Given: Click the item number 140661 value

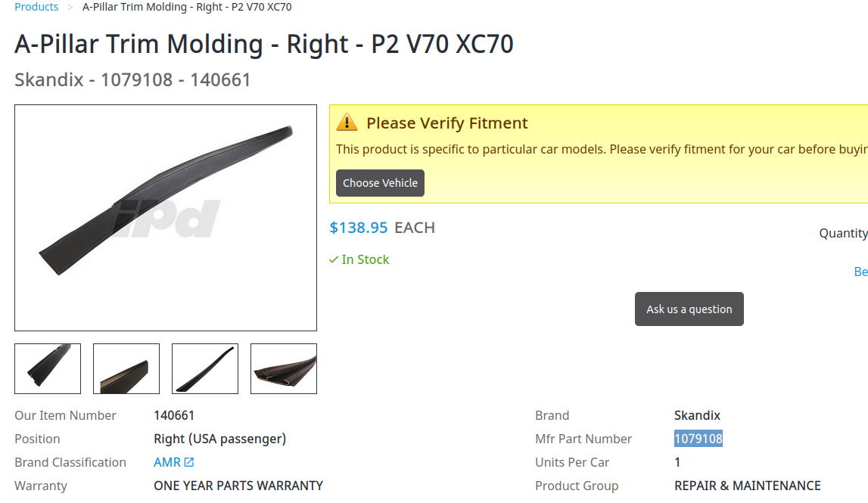Looking at the screenshot, I should [174, 415].
